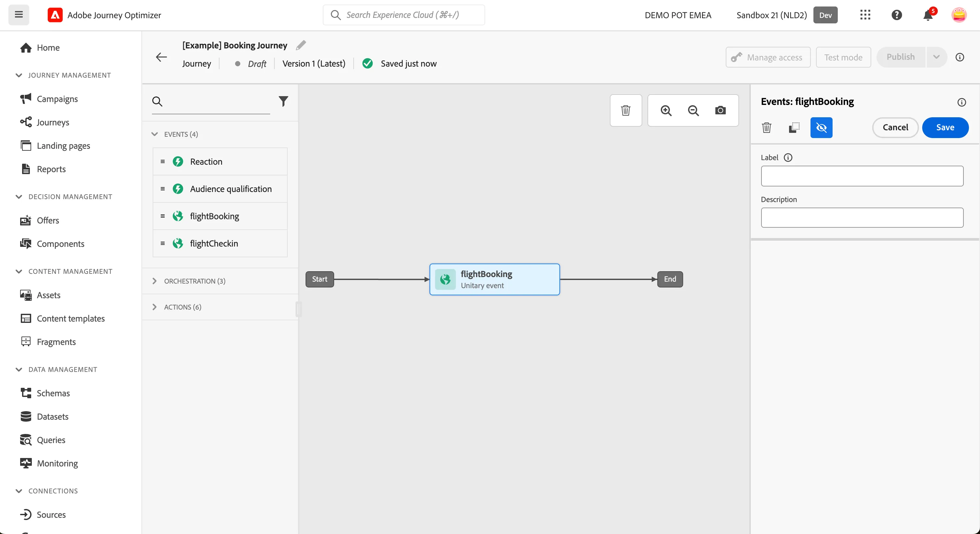Select flightBooking node on canvas
The height and width of the screenshot is (534, 980).
494,279
